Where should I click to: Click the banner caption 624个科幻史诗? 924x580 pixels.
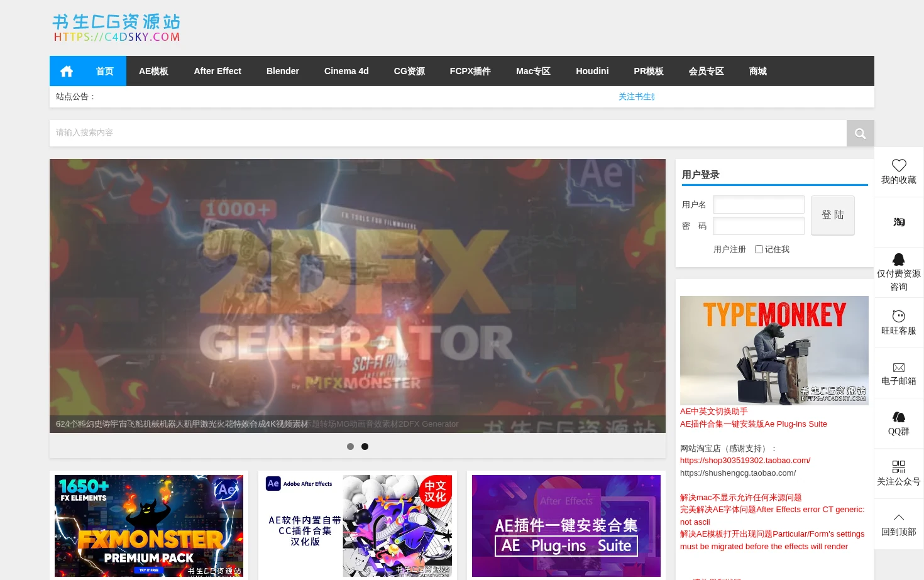182,424
